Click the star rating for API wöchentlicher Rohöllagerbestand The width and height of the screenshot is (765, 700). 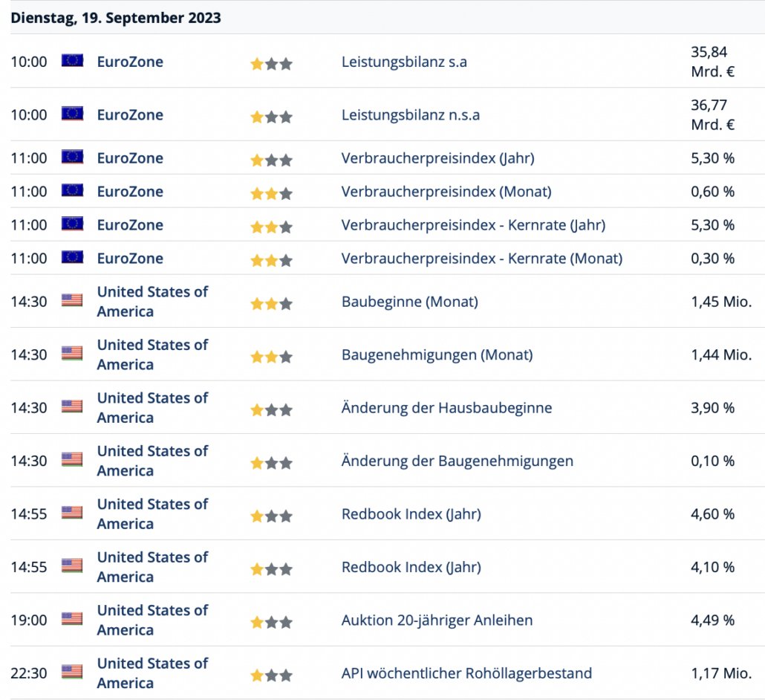pyautogui.click(x=271, y=676)
